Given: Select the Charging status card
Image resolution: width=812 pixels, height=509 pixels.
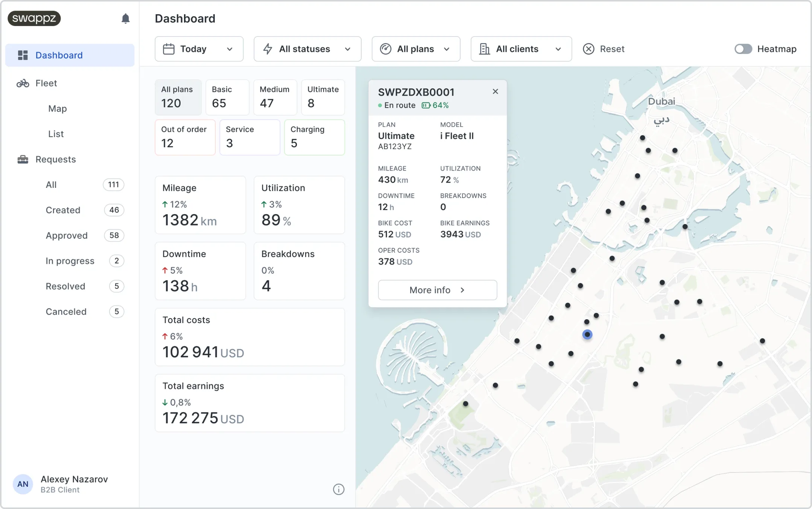Looking at the screenshot, I should pyautogui.click(x=314, y=137).
